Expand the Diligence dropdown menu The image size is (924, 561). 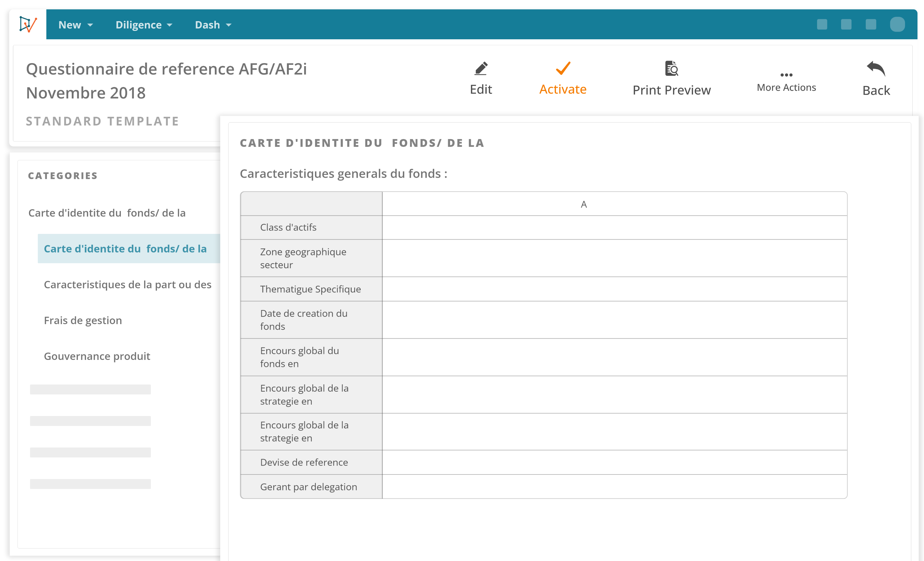[x=144, y=25]
